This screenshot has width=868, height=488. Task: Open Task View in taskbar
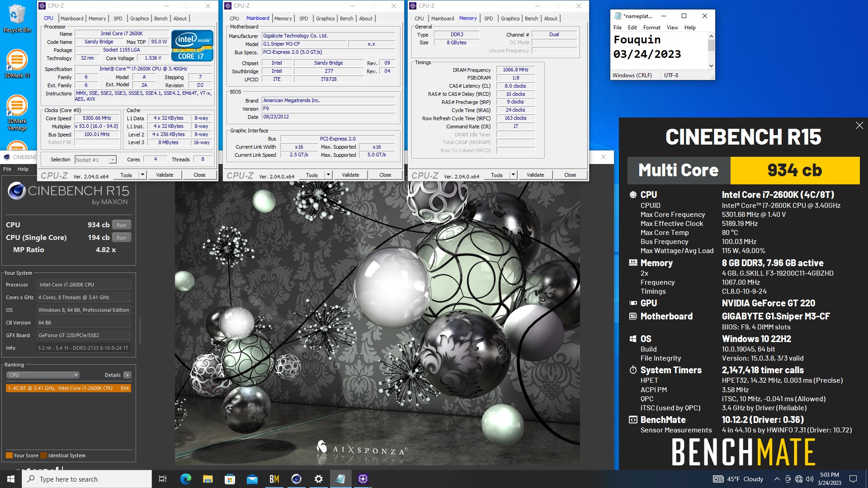163,479
